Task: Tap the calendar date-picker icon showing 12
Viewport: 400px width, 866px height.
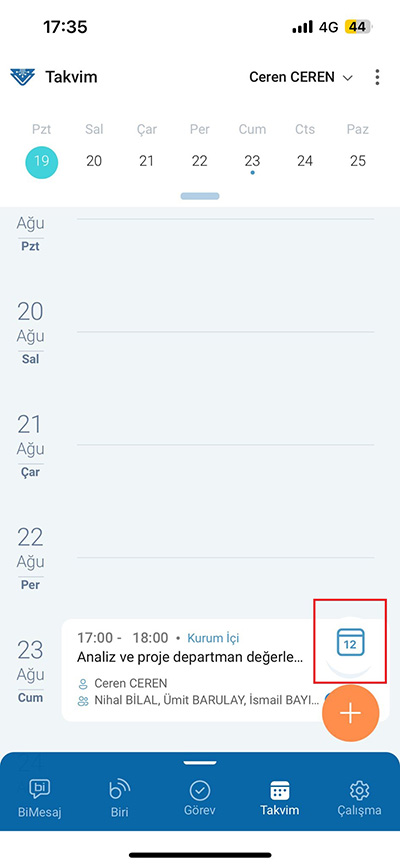Action: point(350,642)
